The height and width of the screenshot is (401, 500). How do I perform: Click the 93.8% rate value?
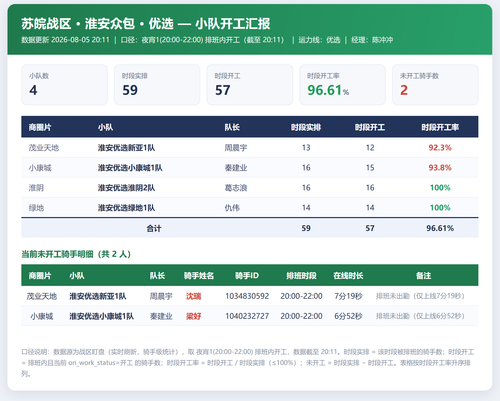tap(440, 168)
